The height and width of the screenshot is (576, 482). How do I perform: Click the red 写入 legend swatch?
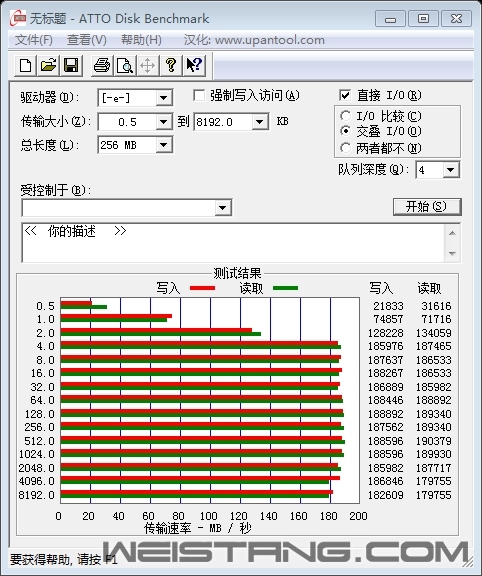[x=202, y=288]
